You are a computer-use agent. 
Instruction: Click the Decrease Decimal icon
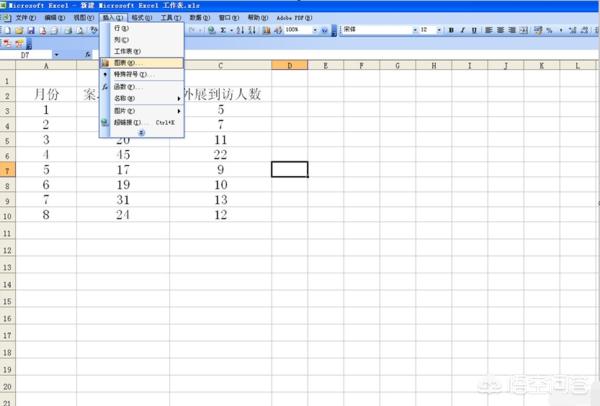(x=584, y=30)
